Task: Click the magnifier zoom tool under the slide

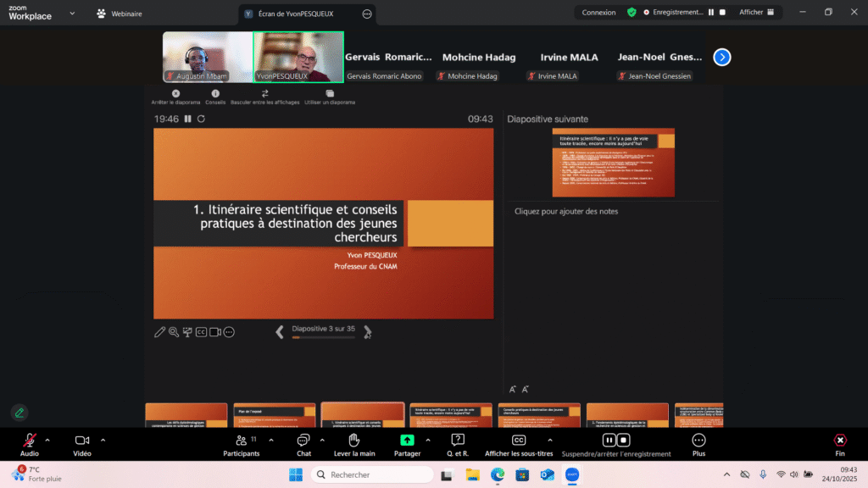Action: (x=174, y=332)
